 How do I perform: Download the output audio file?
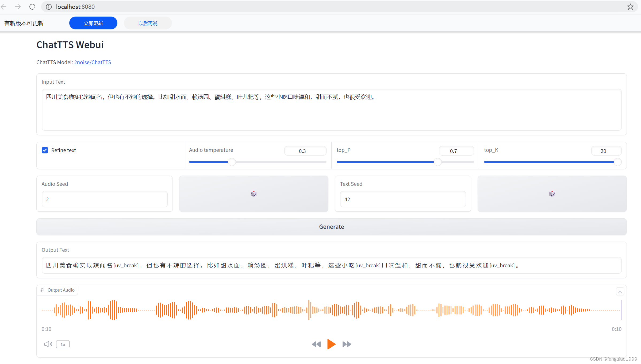click(x=620, y=291)
